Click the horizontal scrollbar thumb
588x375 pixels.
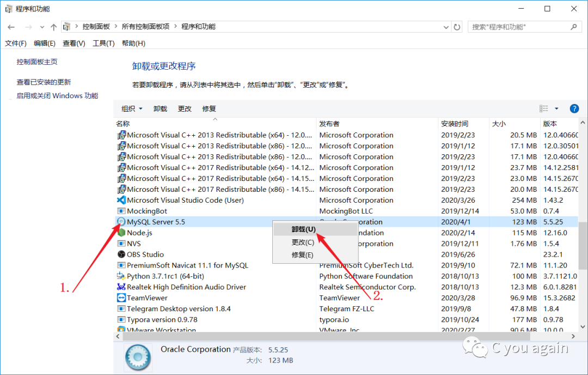[x=326, y=336]
